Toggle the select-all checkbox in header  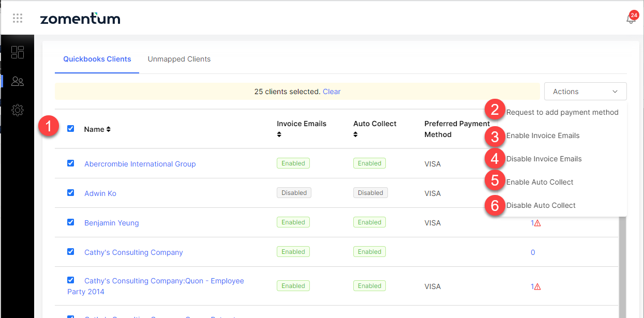pos(71,129)
